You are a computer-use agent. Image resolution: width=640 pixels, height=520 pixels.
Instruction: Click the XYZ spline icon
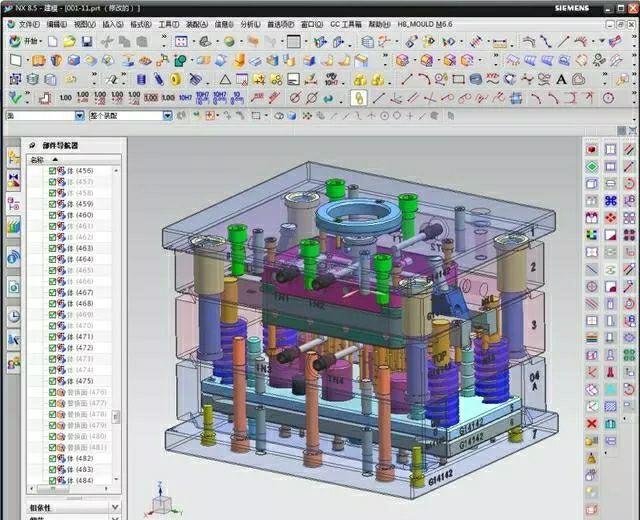pos(493,79)
